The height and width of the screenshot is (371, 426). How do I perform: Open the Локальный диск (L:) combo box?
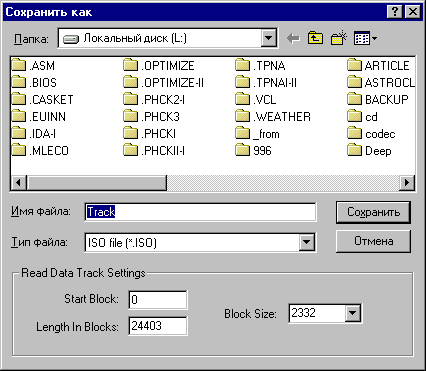coord(168,38)
